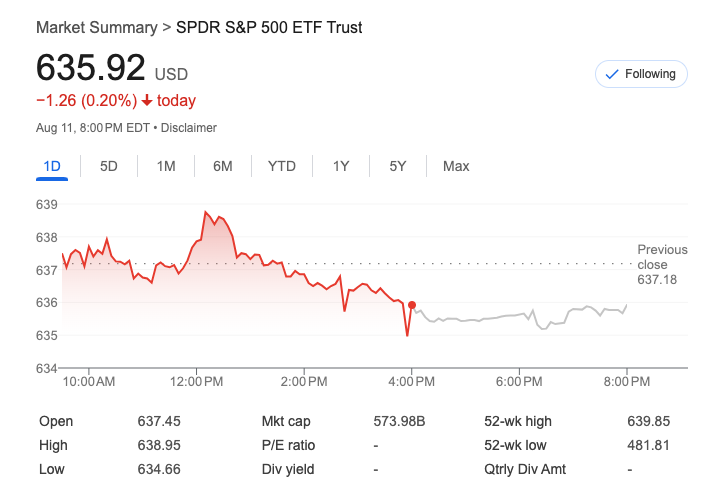This screenshot has width=711, height=500.
Task: Click the SPDR S&P 500 ETF Trust title
Action: click(269, 28)
